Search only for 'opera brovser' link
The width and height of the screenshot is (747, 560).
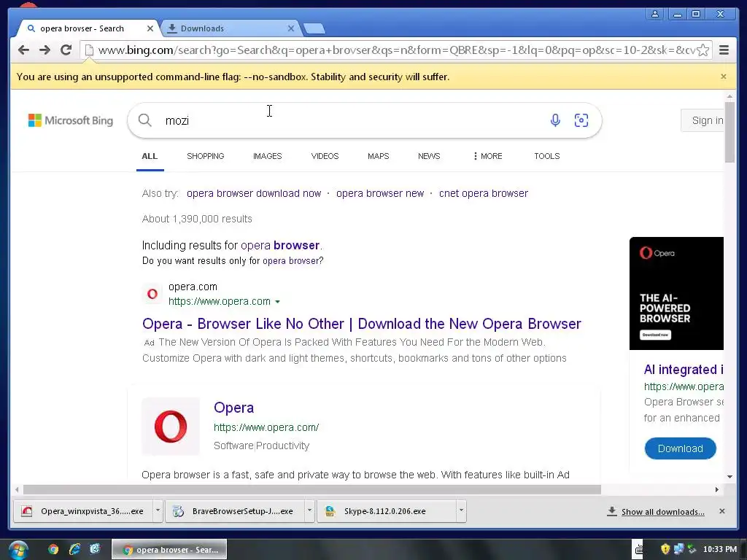point(291,261)
